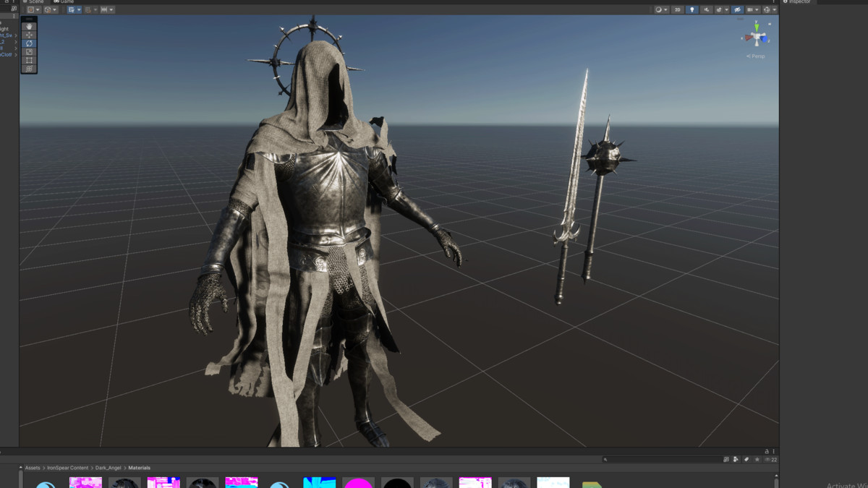
Task: Lock the orientation gizmo padlock
Action: 770,24
